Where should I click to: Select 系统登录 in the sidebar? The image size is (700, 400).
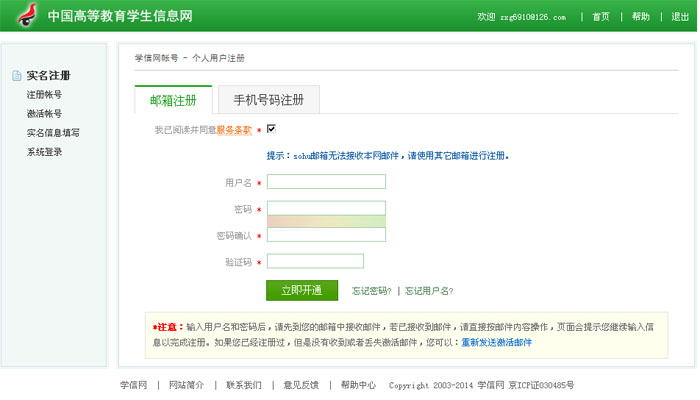44,152
